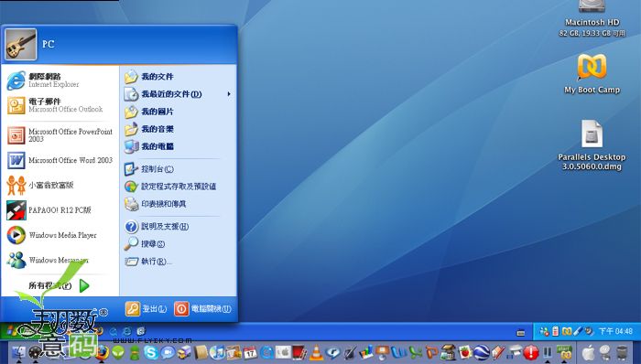Click the taskbar clock 下午 04:48
Image resolution: width=641 pixels, height=364 pixels.
[x=615, y=331]
